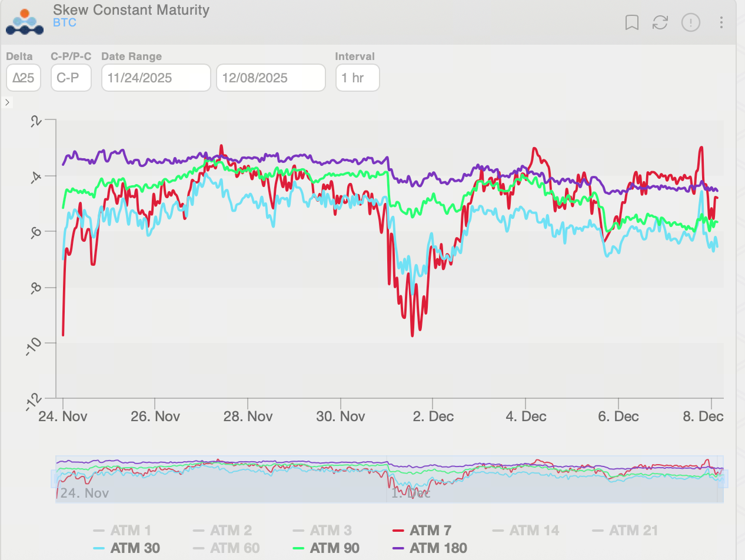Viewport: 745px width, 560px height.
Task: Refresh the Skew Constant Maturity chart
Action: 660,23
